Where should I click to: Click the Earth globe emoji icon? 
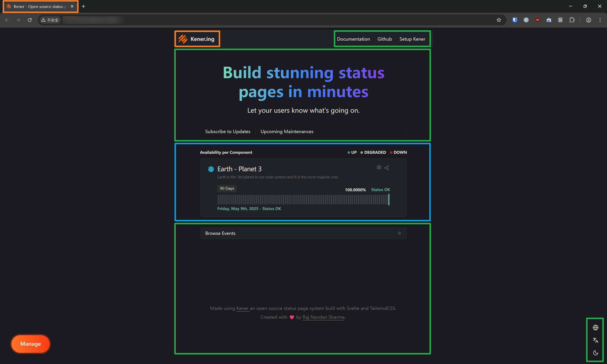211,169
